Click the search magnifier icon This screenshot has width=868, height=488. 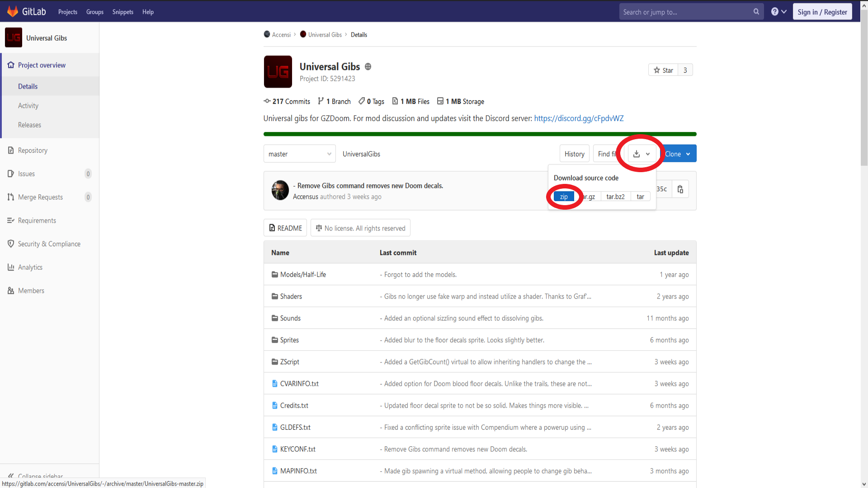756,12
